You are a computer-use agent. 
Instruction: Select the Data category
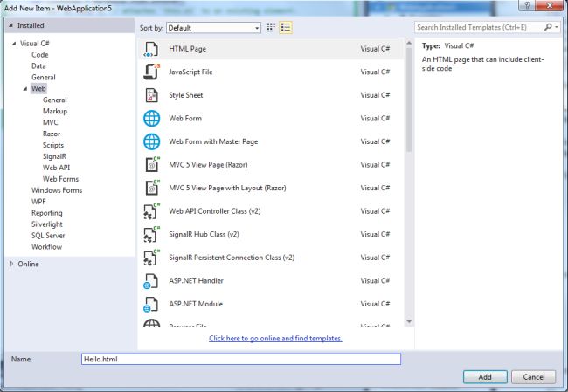[38, 65]
